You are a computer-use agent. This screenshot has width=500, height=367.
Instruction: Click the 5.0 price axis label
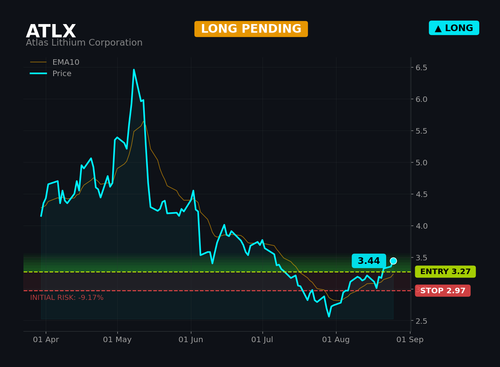pos(421,163)
